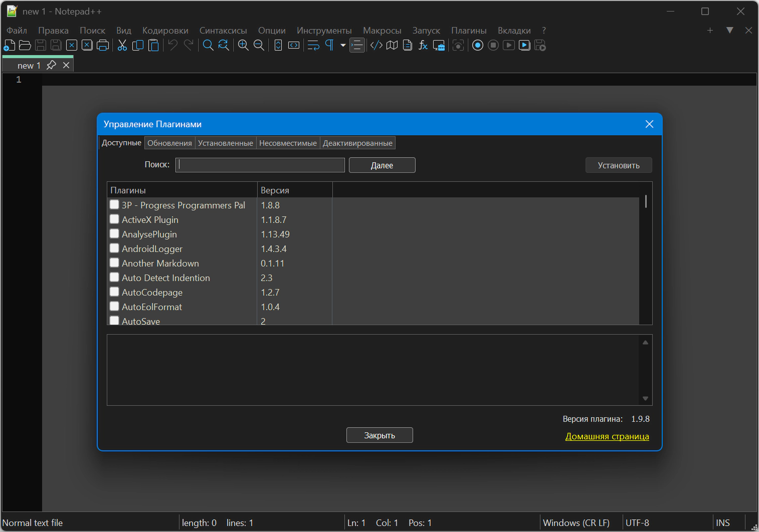The height and width of the screenshot is (532, 759).
Task: Click the Закрыть button
Action: (x=380, y=435)
